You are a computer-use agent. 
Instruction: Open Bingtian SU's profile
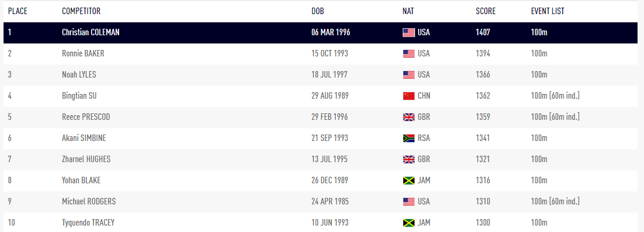[79, 96]
